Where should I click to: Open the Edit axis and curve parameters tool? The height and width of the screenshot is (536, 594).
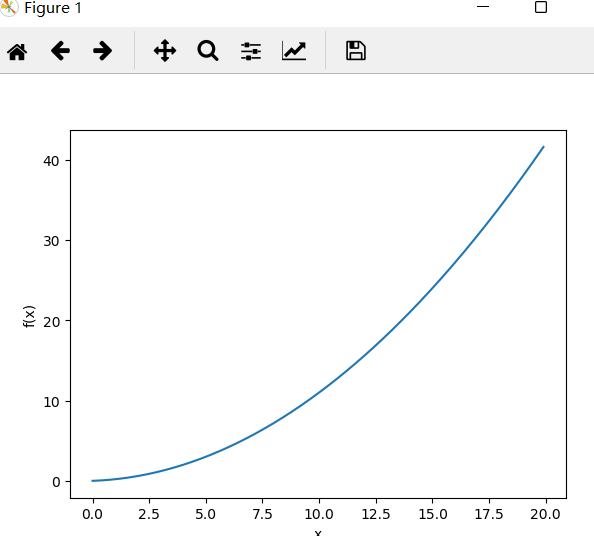point(294,51)
